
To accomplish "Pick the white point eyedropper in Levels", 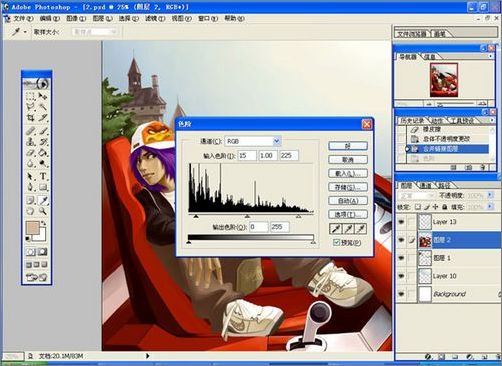I will tap(361, 229).
